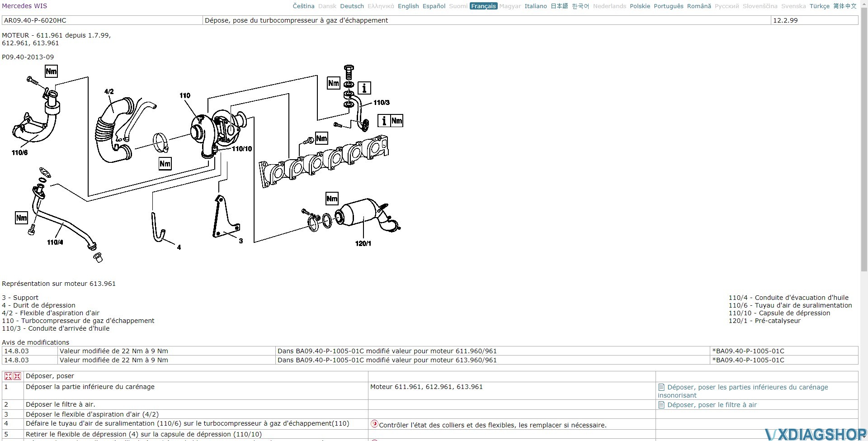
Task: Switch the language to Polskie
Action: point(640,6)
